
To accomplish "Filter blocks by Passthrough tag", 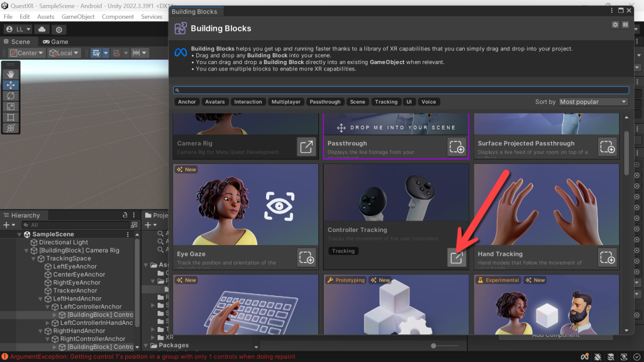I will point(325,102).
